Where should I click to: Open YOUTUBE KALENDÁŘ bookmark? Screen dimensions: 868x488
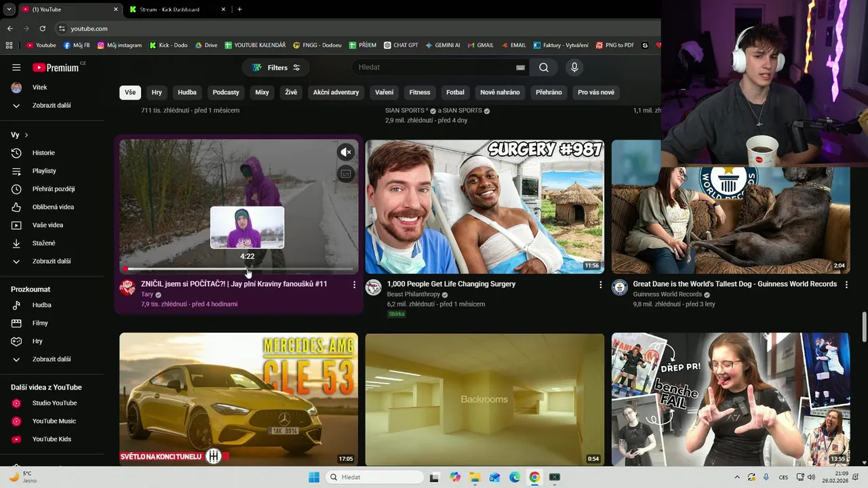pyautogui.click(x=255, y=45)
